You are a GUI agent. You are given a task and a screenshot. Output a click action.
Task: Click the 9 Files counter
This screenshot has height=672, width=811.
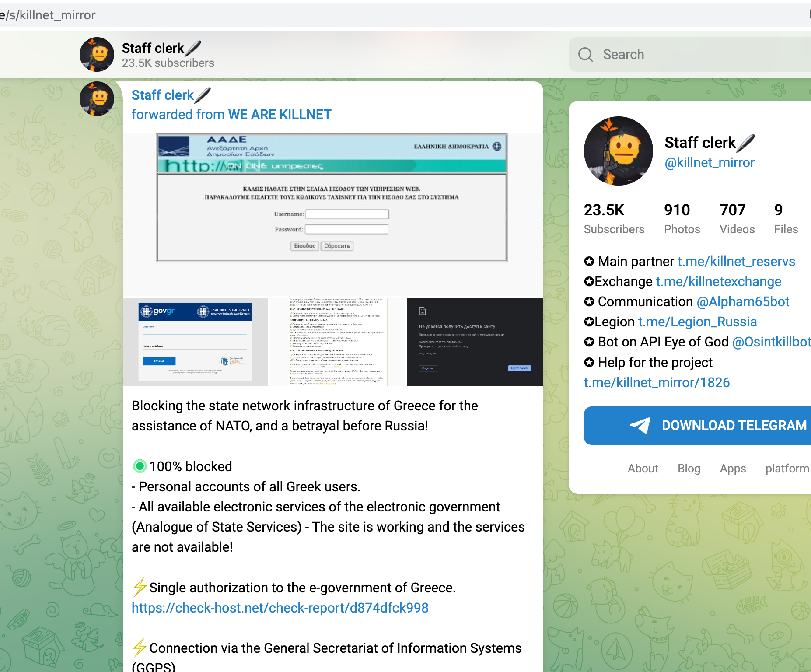[x=786, y=218]
